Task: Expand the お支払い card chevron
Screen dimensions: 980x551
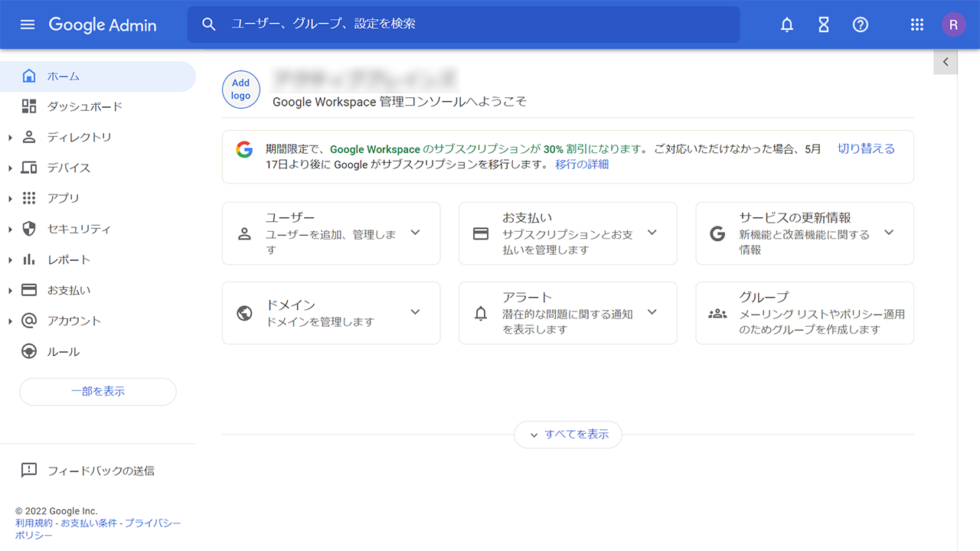Action: [652, 233]
